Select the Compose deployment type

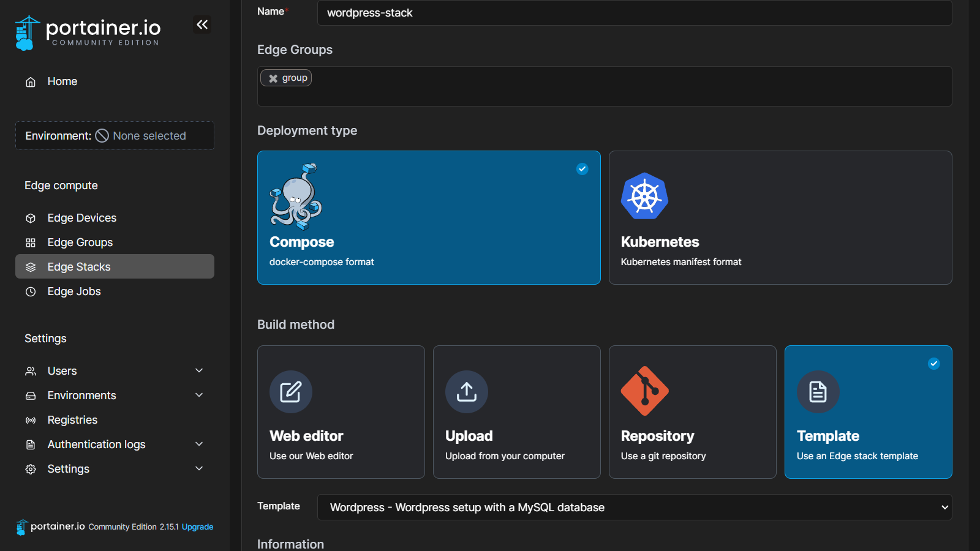tap(429, 217)
